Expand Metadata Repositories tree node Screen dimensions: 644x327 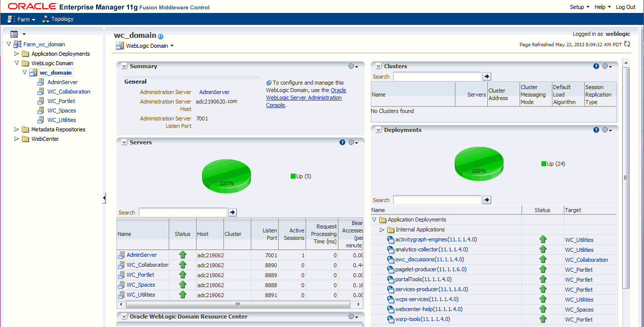tap(16, 129)
